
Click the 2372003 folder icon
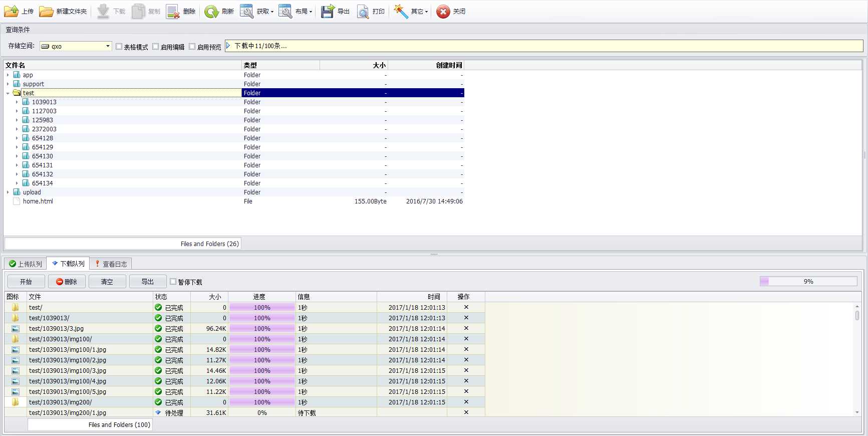pyautogui.click(x=26, y=129)
